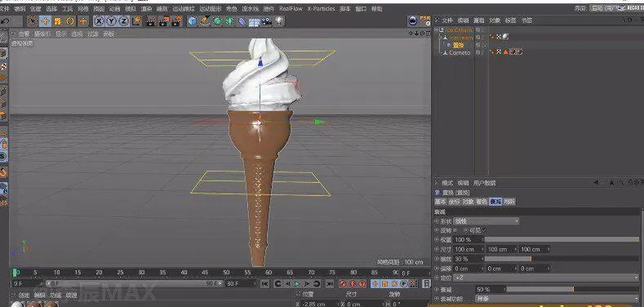Go to end of timeline
Image resolution: width=644 pixels, height=307 pixels.
coord(330,283)
